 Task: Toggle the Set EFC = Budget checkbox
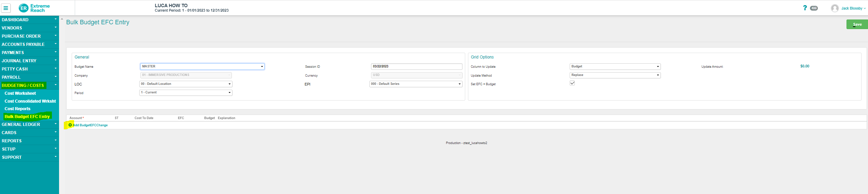click(572, 83)
